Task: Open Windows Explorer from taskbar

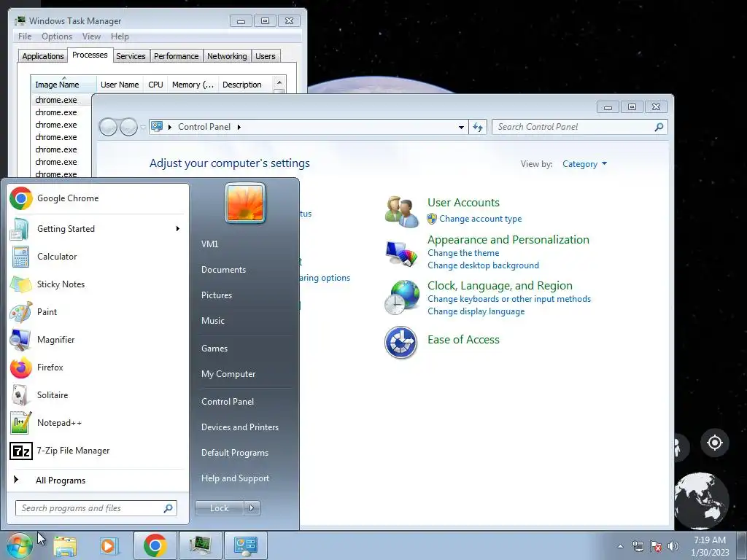Action: point(65,545)
